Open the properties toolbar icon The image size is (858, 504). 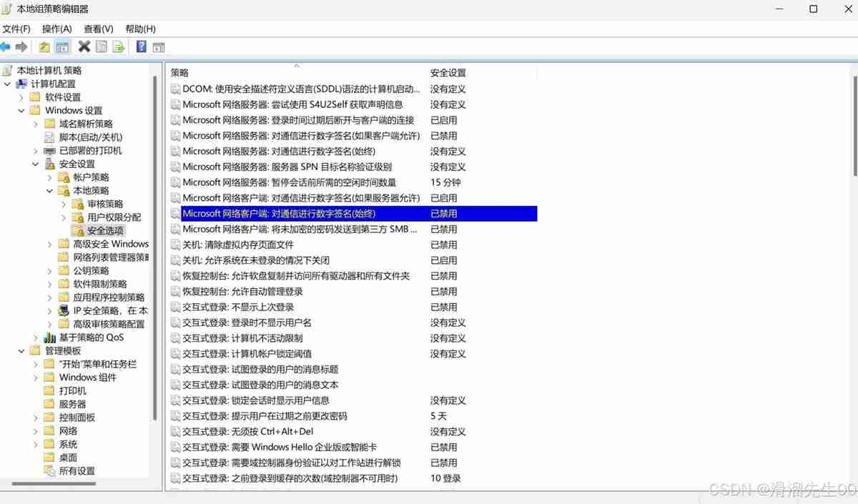pyautogui.click(x=100, y=46)
